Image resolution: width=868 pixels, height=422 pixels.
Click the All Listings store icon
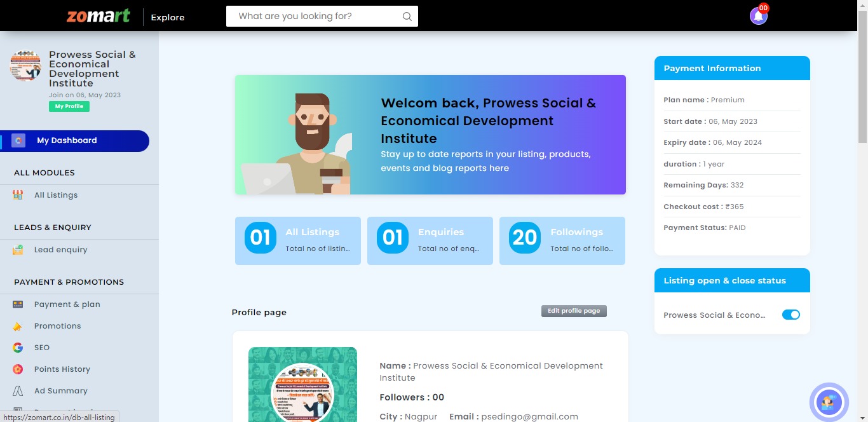(x=18, y=195)
